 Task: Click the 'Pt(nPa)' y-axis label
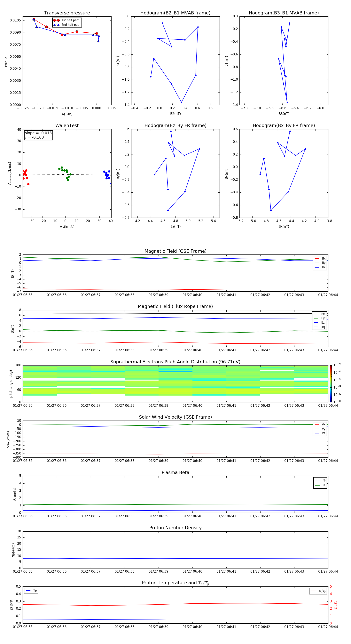tap(6, 61)
